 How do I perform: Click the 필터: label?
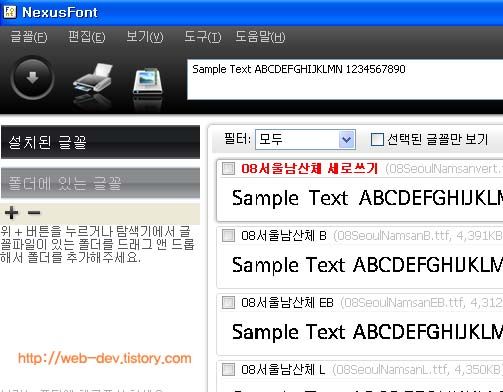pos(237,139)
